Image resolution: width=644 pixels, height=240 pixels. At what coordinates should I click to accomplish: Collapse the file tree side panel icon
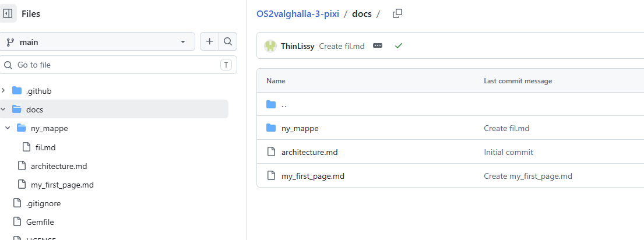tap(8, 13)
